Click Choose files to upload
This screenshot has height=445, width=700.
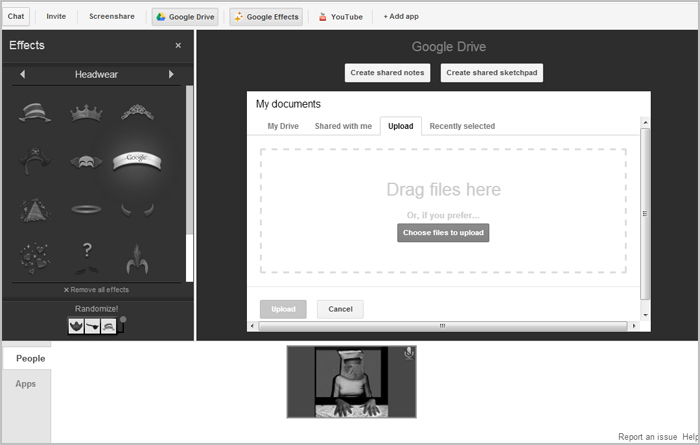pyautogui.click(x=443, y=233)
